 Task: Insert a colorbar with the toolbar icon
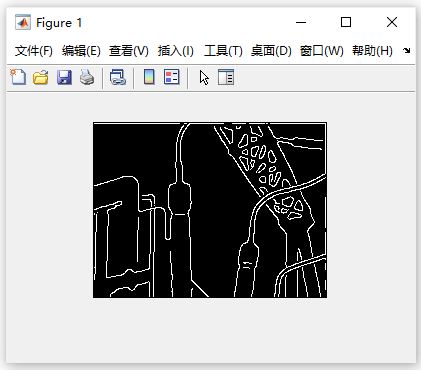tap(149, 77)
